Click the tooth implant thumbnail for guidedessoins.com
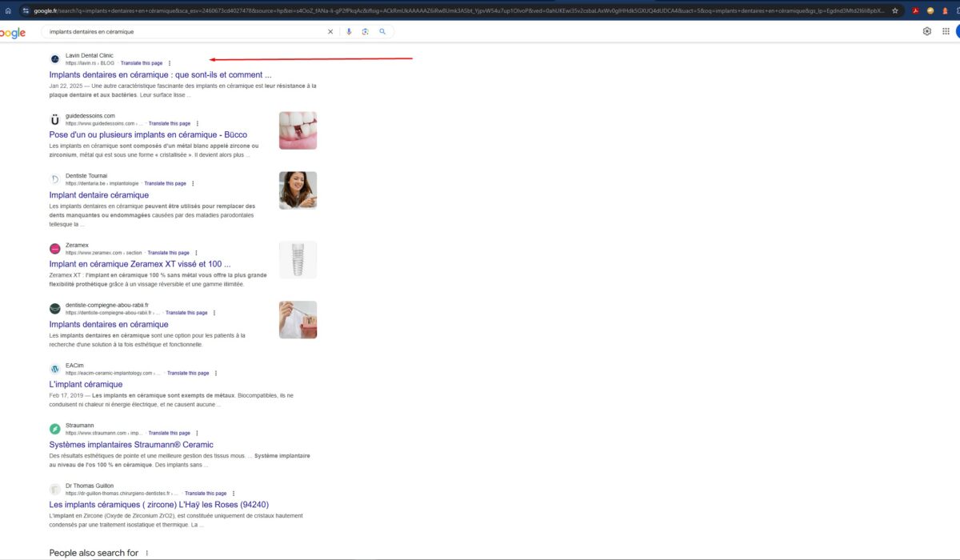The image size is (960, 560). (298, 130)
